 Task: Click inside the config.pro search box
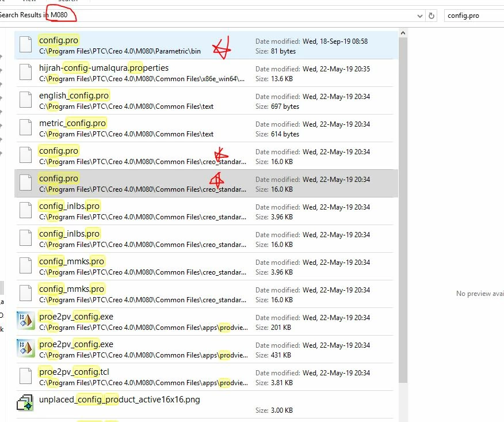(x=474, y=16)
